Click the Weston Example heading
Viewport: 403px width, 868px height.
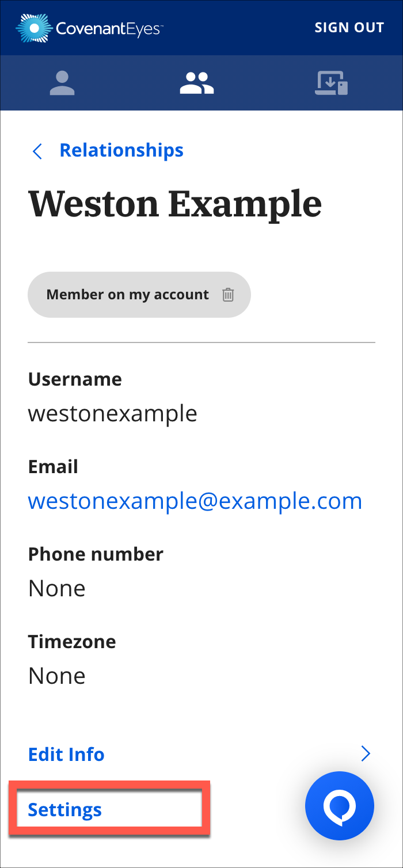click(x=174, y=203)
